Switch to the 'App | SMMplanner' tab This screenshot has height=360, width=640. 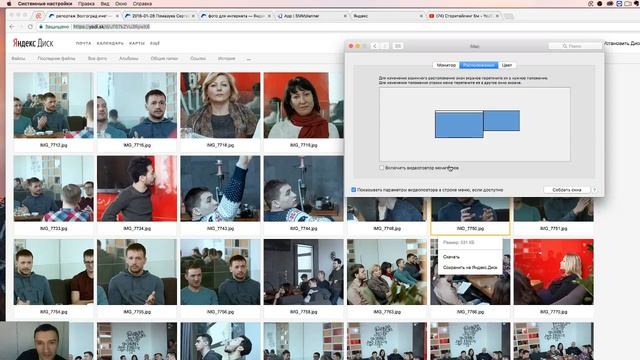pos(311,16)
